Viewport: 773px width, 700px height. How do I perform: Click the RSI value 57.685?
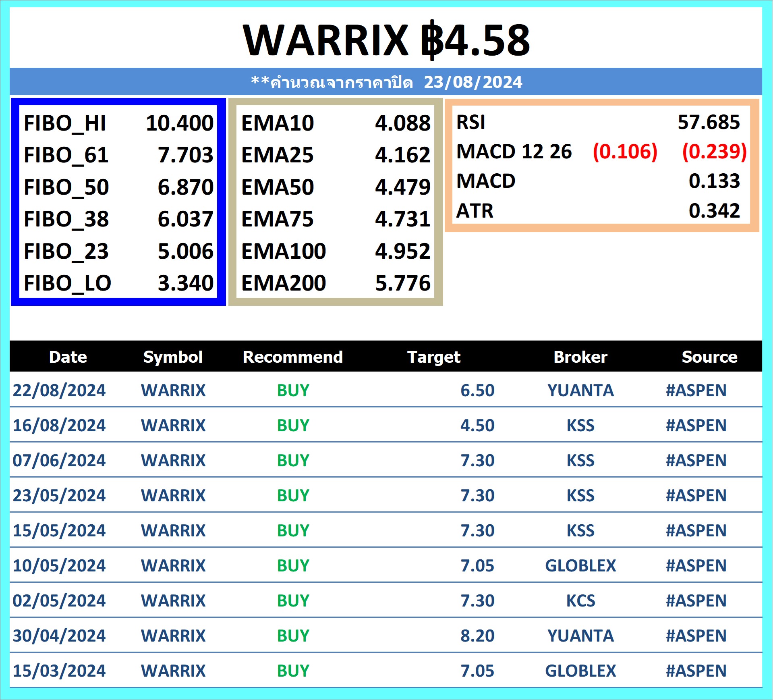709,122
